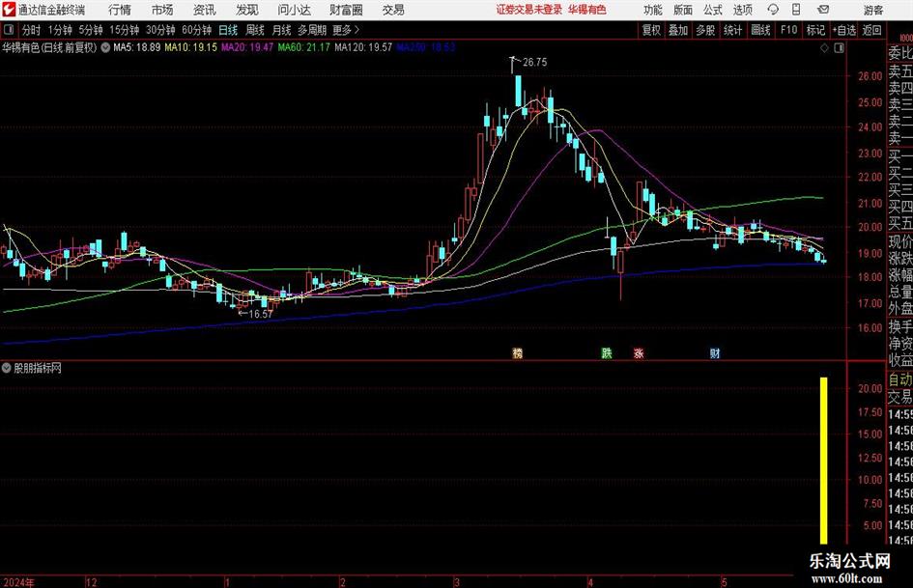Toggle the side panel icon at chart top right

[839, 48]
